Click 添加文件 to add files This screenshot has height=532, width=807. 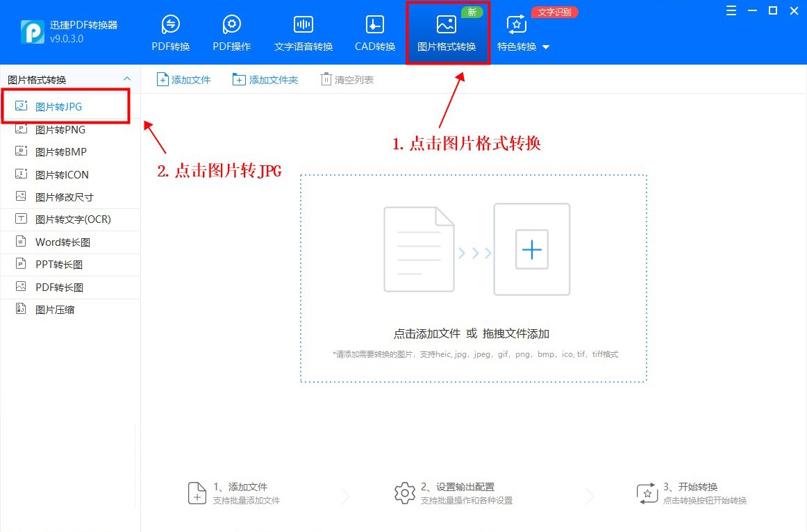tap(183, 79)
